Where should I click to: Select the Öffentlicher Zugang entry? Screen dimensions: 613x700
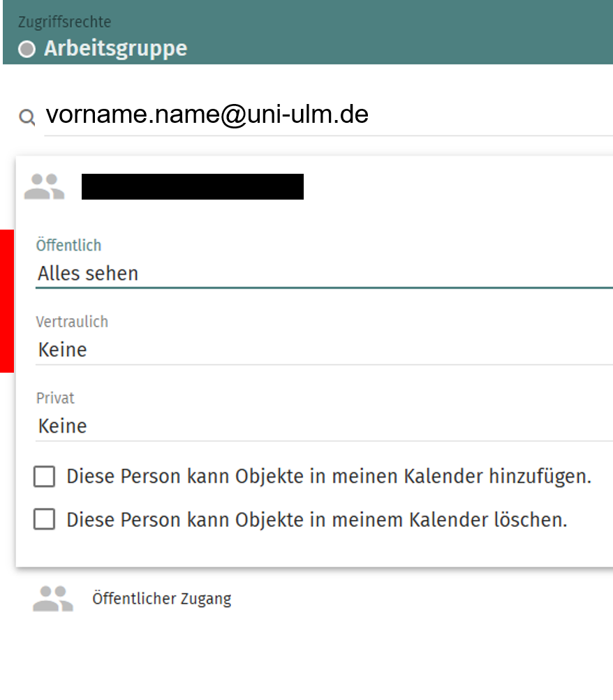161,599
